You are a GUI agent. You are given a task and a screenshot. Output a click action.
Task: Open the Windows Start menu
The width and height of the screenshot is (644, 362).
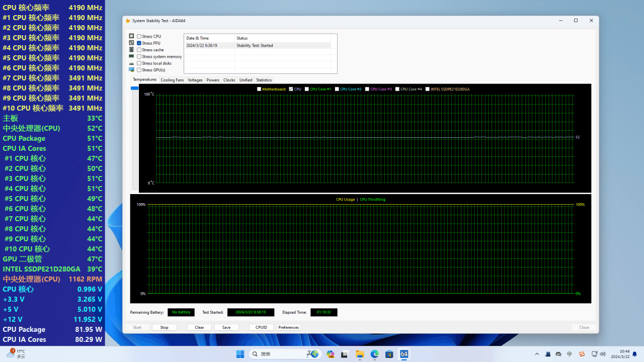click(240, 354)
